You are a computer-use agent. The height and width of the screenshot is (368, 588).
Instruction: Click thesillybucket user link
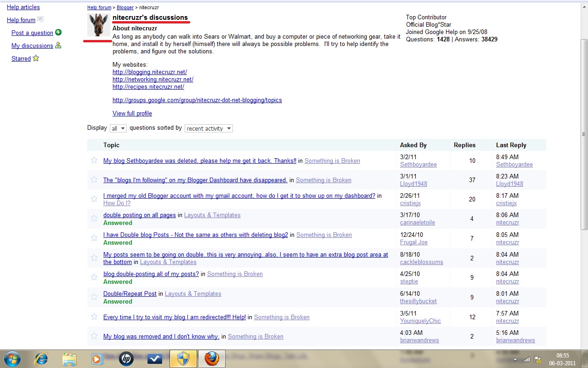tap(418, 301)
